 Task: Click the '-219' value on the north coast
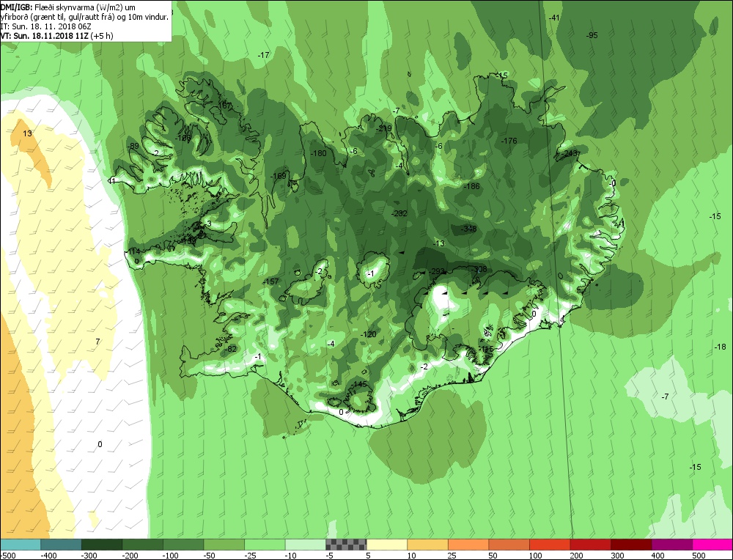coord(384,128)
